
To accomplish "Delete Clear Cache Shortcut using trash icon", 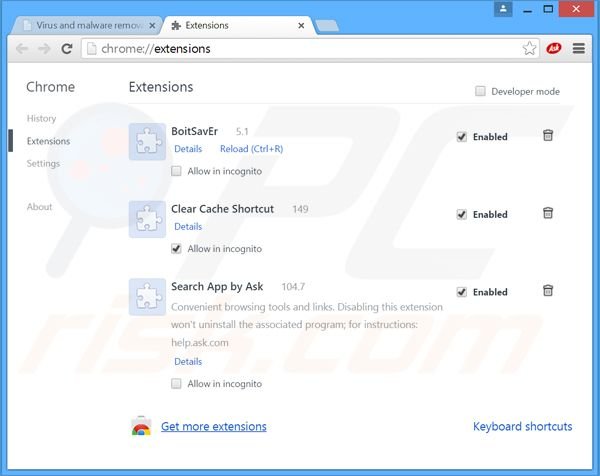I will [548, 213].
